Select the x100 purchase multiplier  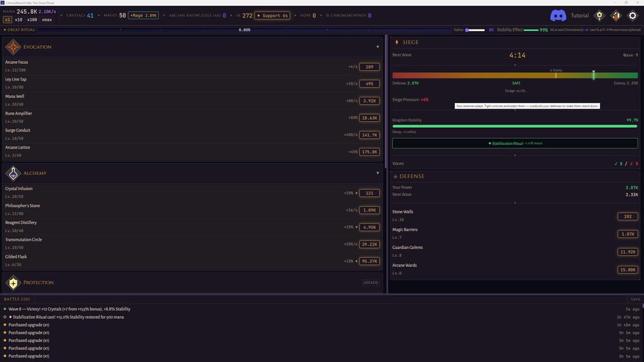tap(32, 20)
